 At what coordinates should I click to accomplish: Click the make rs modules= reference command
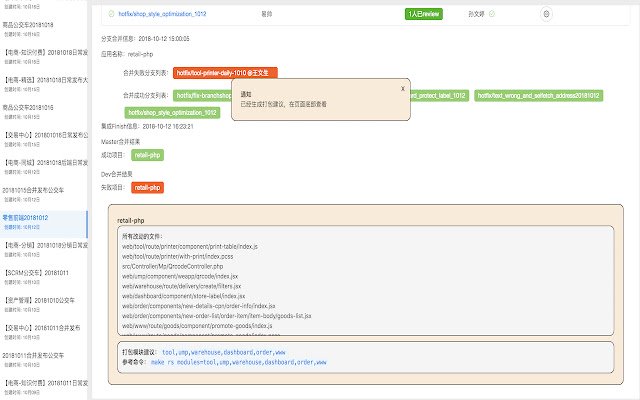[239, 362]
